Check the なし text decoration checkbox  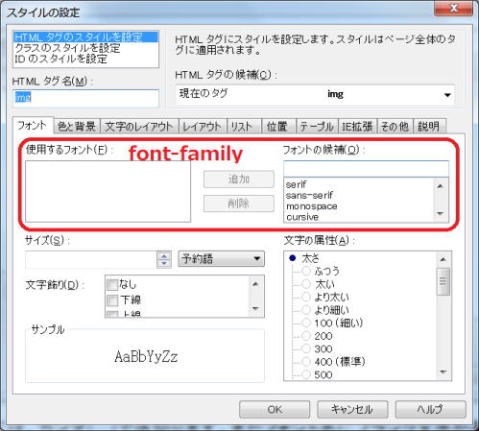113,285
